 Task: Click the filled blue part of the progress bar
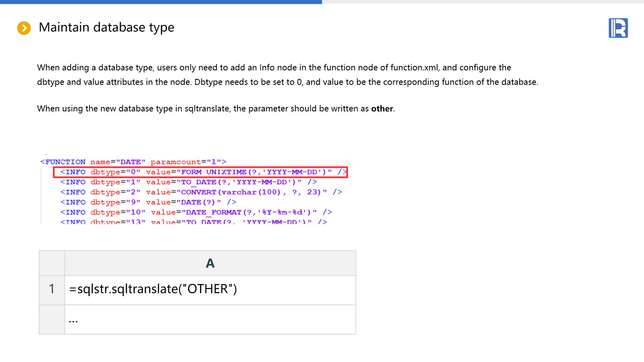pyautogui.click(x=161, y=2)
